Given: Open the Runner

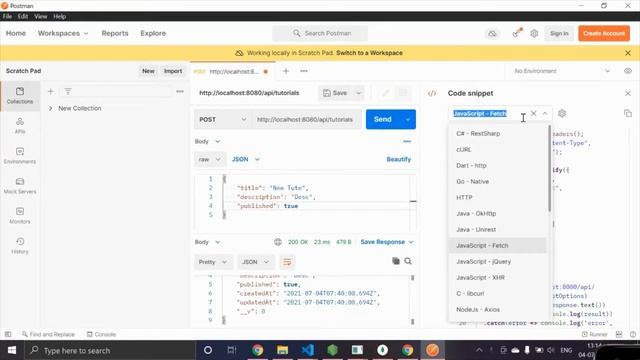Looking at the screenshot, I should [x=594, y=334].
